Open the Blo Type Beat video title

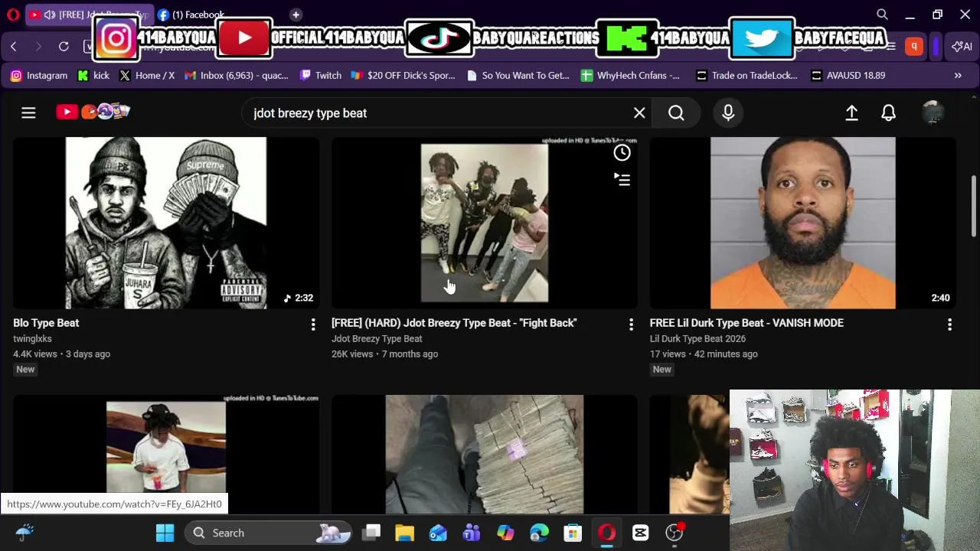pos(46,323)
